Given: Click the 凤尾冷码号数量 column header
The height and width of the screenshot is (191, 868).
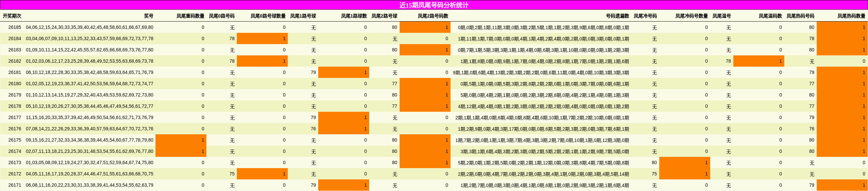Looking at the screenshot, I should coord(692,16).
